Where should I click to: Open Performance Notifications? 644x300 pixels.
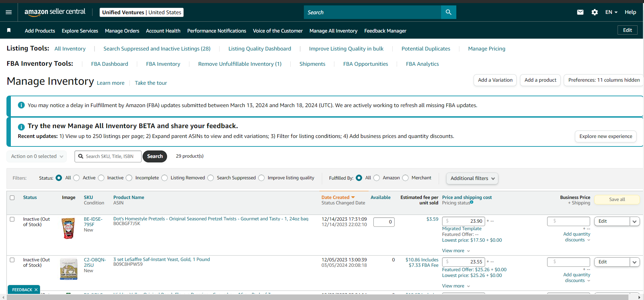pyautogui.click(x=217, y=31)
